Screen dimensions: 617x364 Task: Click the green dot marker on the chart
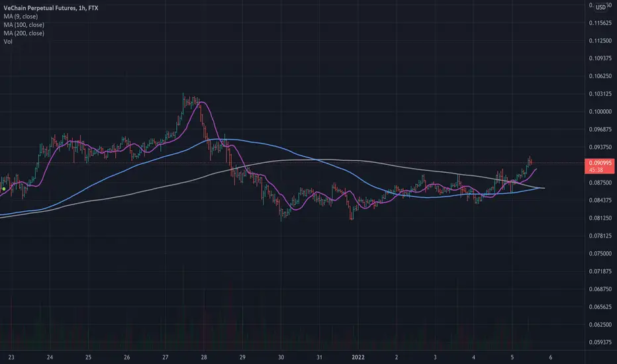point(4,189)
